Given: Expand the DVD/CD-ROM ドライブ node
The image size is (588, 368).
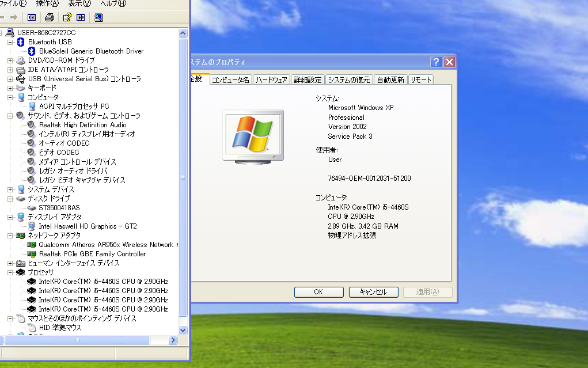Looking at the screenshot, I should click(10, 60).
